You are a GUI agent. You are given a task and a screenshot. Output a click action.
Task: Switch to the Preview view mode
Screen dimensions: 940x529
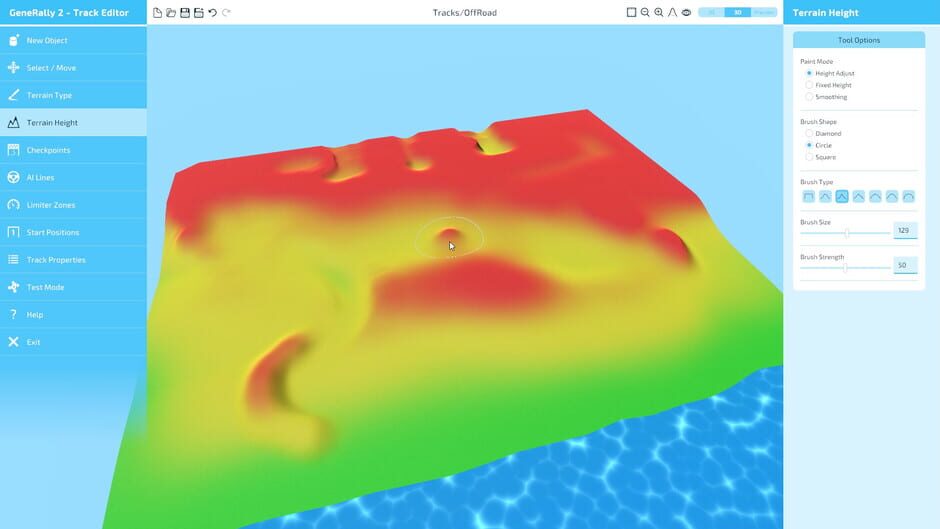point(765,13)
